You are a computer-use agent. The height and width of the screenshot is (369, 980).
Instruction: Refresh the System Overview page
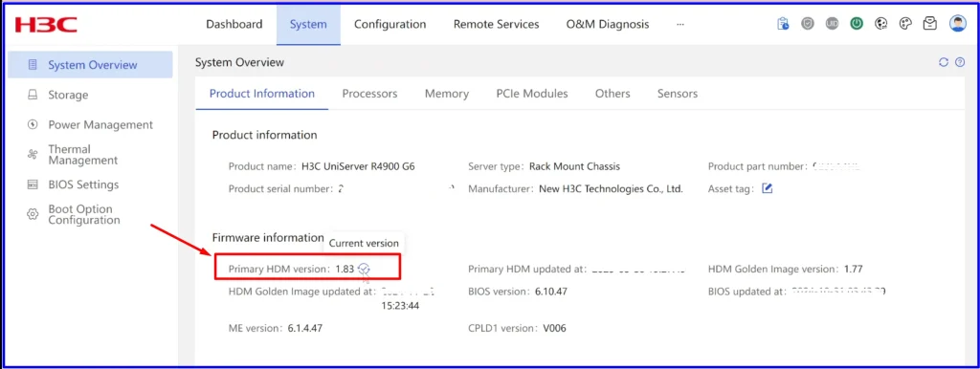944,62
